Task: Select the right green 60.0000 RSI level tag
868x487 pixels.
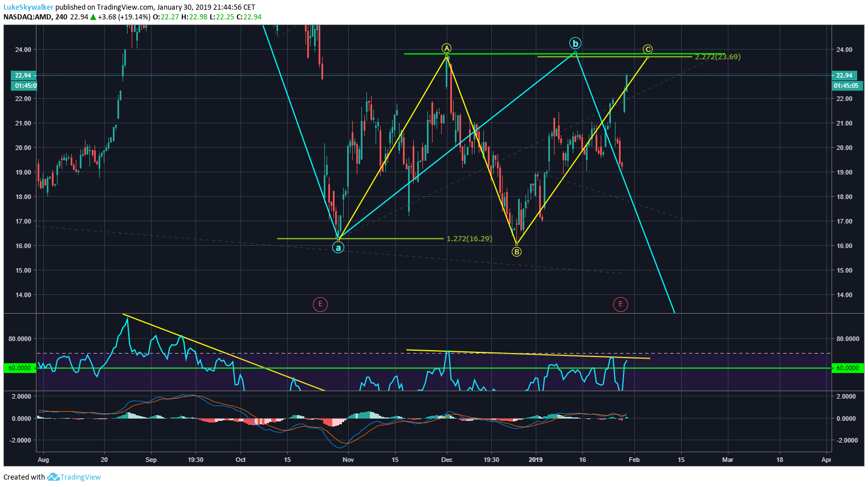Action: pyautogui.click(x=847, y=368)
